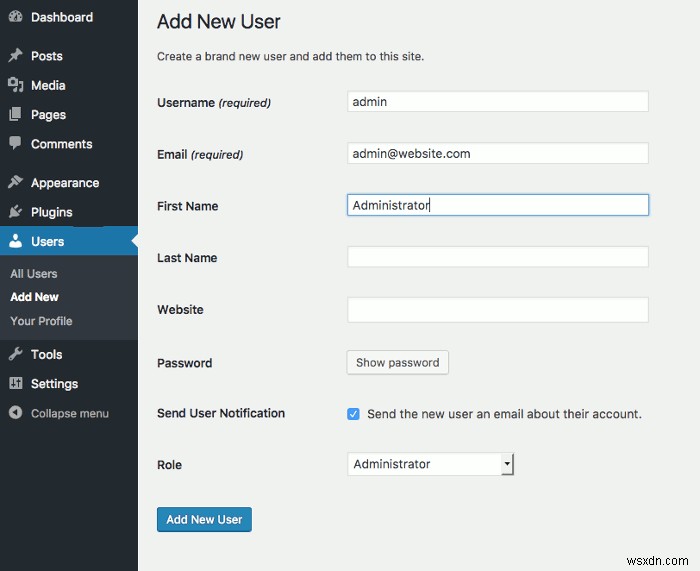Open the Settings menu

(x=69, y=384)
